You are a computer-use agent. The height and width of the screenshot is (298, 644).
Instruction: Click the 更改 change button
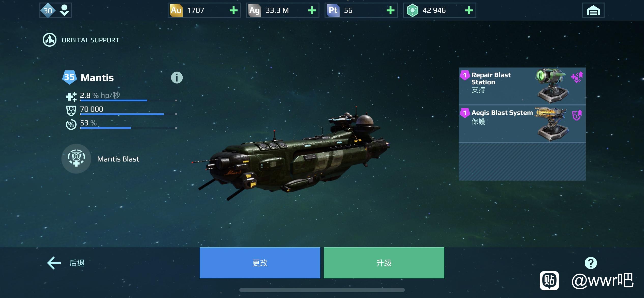click(260, 263)
